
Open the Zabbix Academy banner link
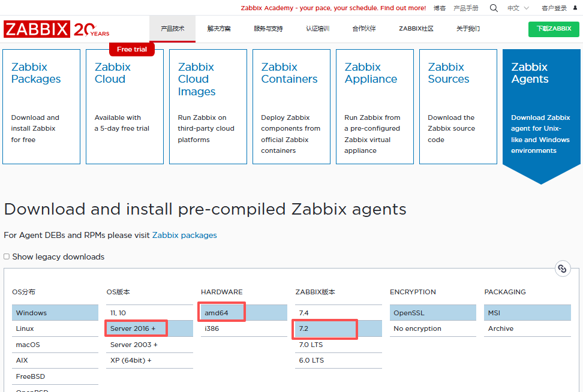pos(333,8)
